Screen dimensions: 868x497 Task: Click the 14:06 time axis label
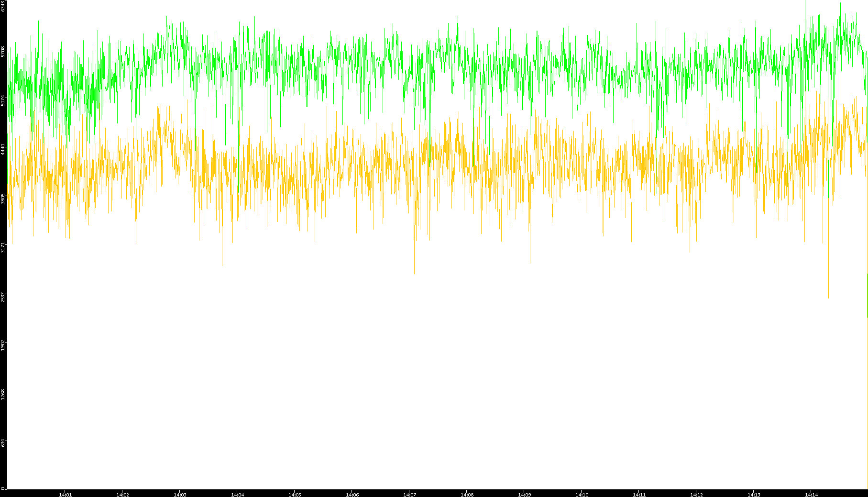coord(352,495)
